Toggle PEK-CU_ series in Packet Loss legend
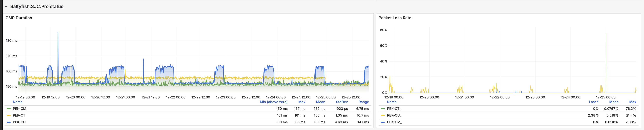 394,116
